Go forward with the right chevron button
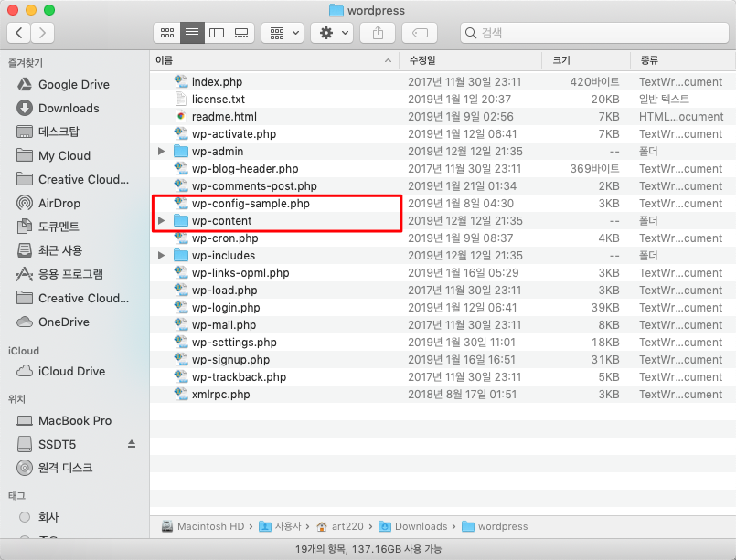 pyautogui.click(x=43, y=33)
